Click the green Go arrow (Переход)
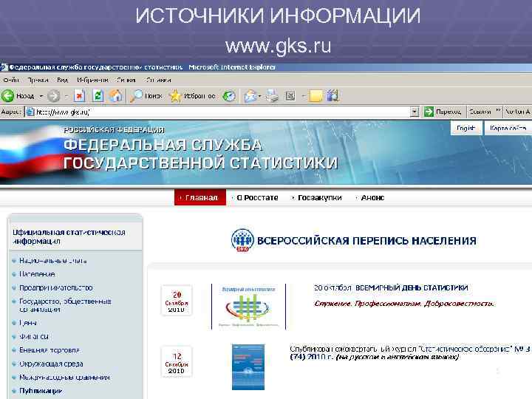The height and width of the screenshot is (399, 532). (x=429, y=112)
